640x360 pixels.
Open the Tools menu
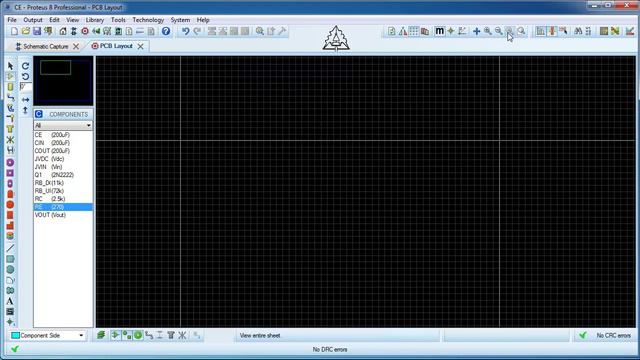click(118, 20)
